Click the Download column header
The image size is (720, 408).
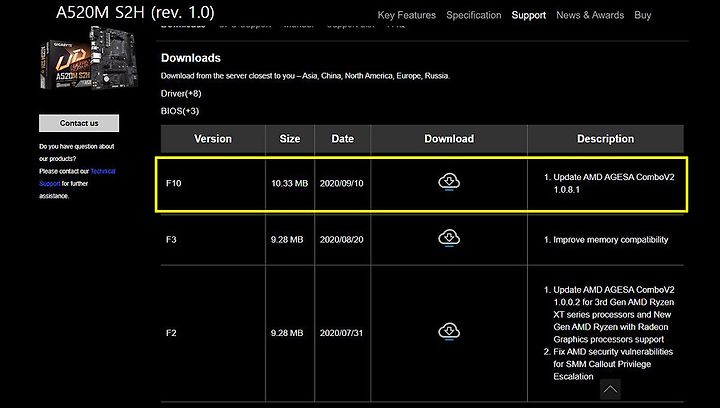(x=449, y=139)
